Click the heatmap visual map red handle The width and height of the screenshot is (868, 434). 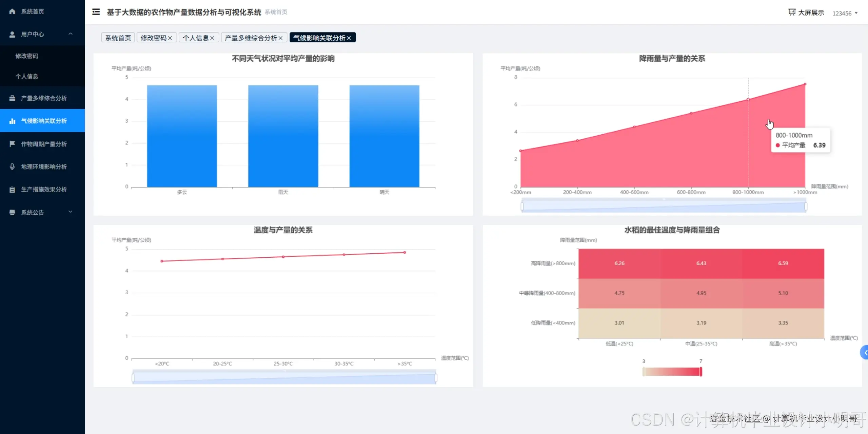click(x=701, y=372)
